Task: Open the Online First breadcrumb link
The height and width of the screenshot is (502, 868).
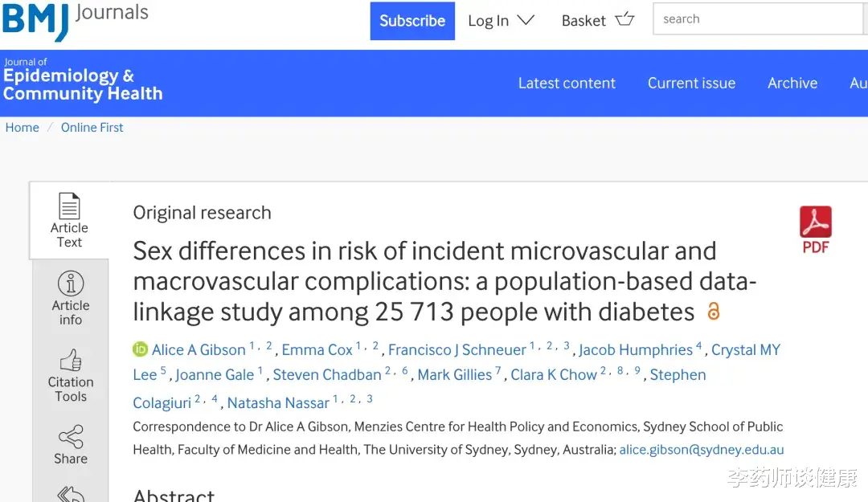Action: (92, 127)
